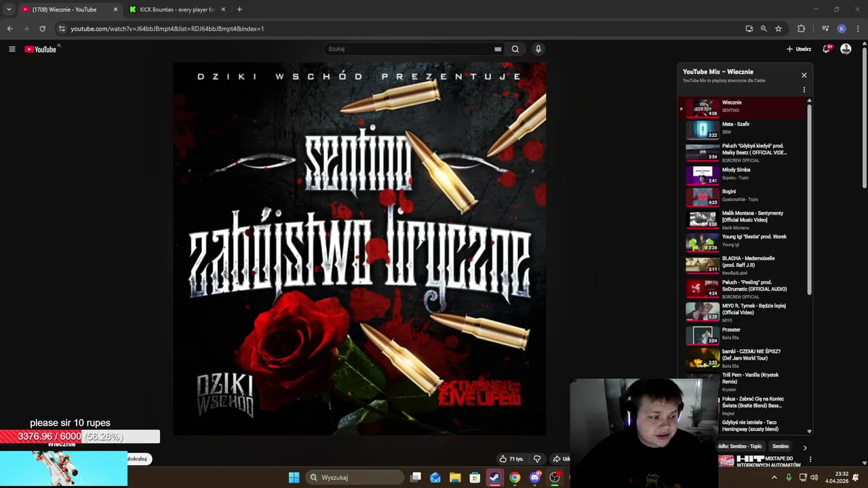Click the Wyszukaj taskbar search box
The image size is (868, 488).
(355, 477)
